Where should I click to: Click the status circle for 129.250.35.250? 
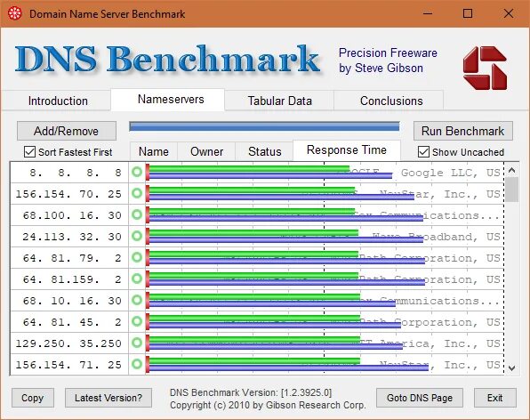pos(137,343)
